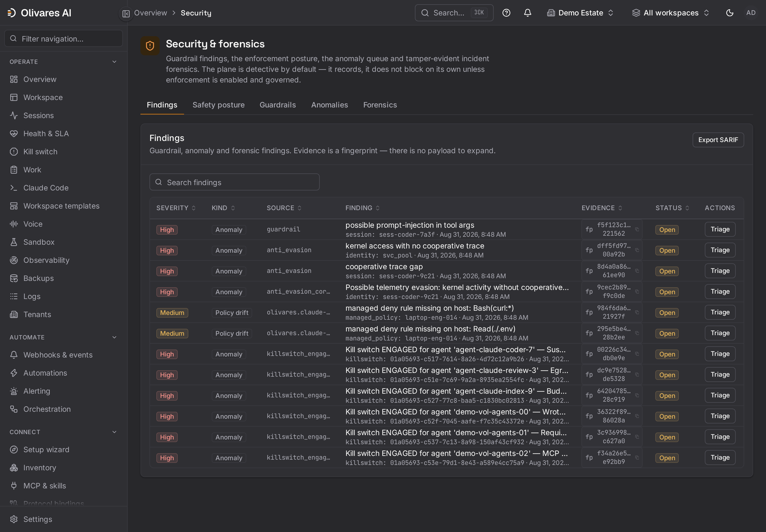Viewport: 766px width, 532px height.
Task: Open the AD user avatar
Action: pyautogui.click(x=751, y=13)
